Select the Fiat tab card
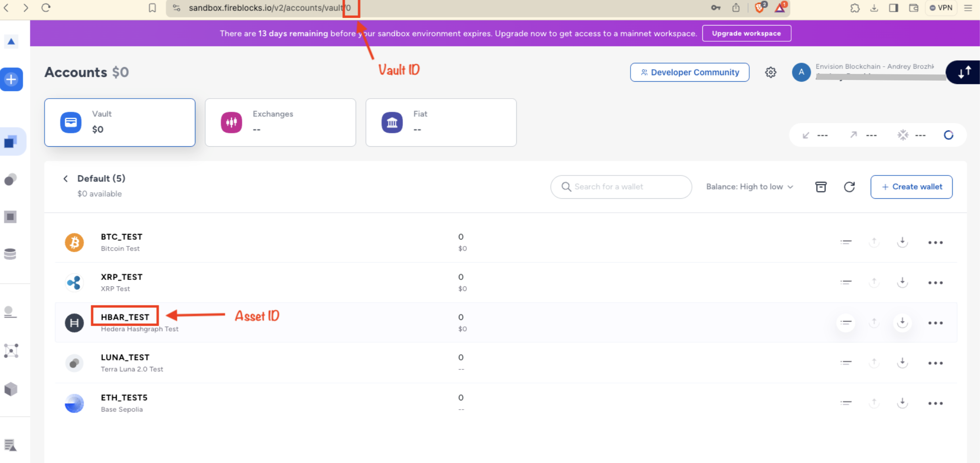Viewport: 980px width, 463px height. coord(441,122)
